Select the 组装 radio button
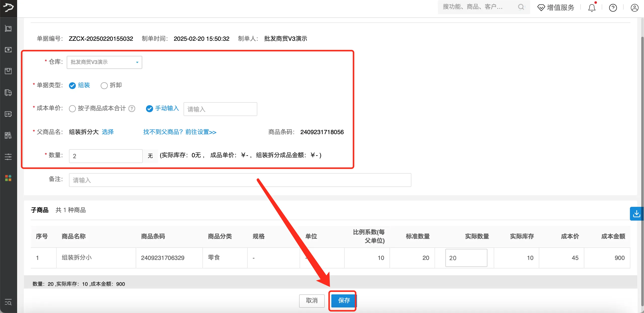644x313 pixels. (x=72, y=85)
